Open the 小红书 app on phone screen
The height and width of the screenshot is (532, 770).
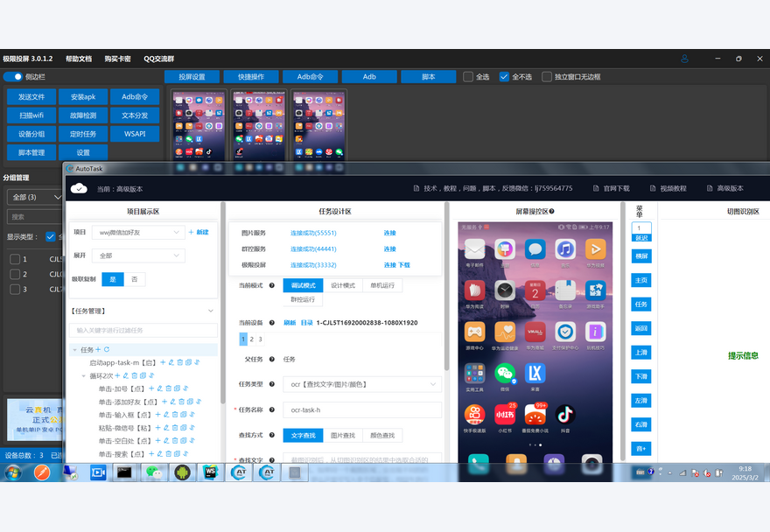pos(504,415)
